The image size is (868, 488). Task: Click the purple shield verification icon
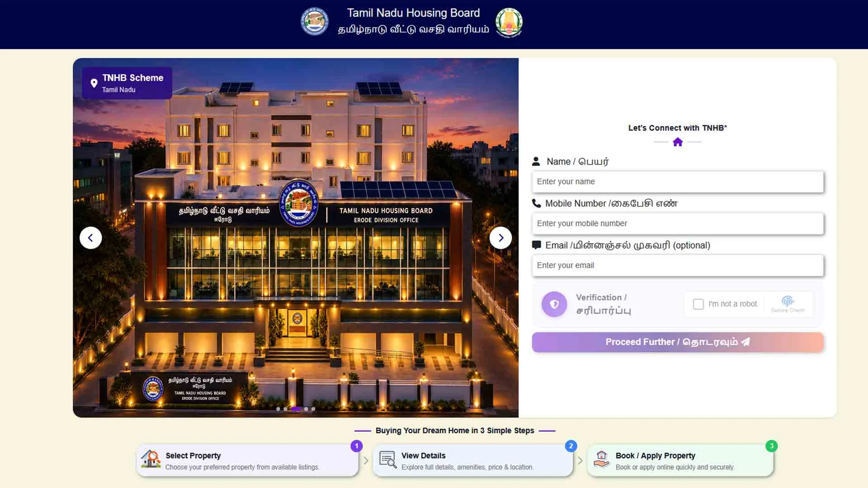(x=554, y=304)
